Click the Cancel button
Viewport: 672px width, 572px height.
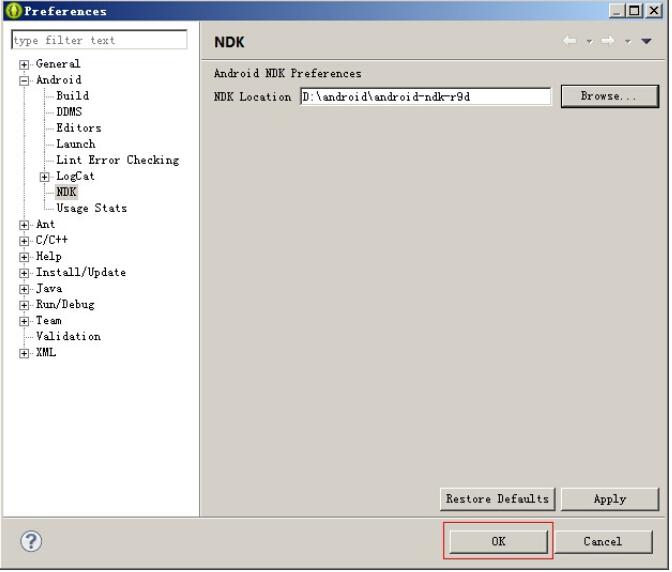[x=604, y=542]
